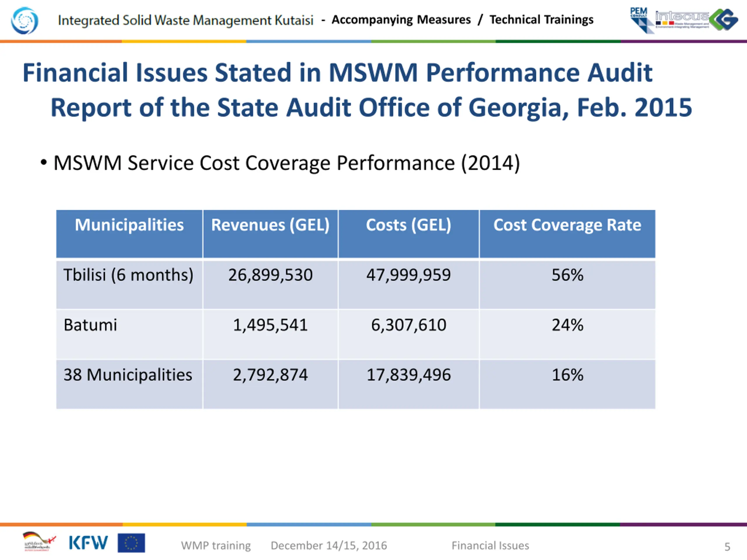Click the Financial Issues footer text
The height and width of the screenshot is (560, 747).
490,545
